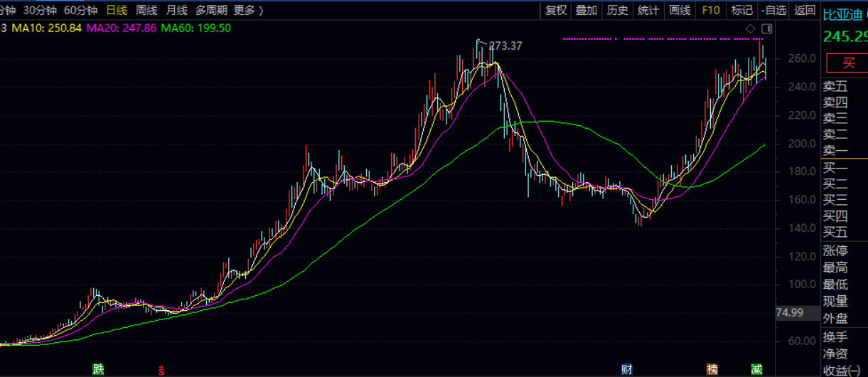Image resolution: width=868 pixels, height=377 pixels.
Task: Open the 复权 adjustment dropdown
Action: [557, 10]
